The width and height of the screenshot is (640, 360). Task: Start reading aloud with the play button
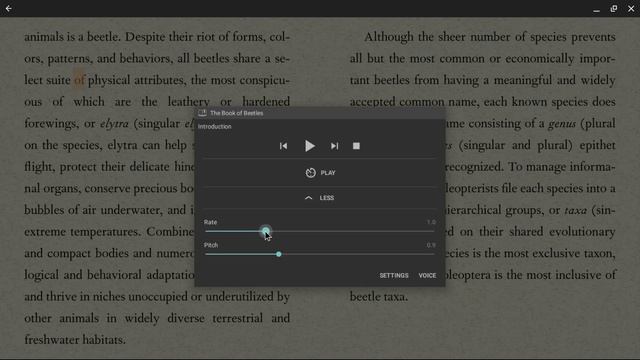click(310, 146)
